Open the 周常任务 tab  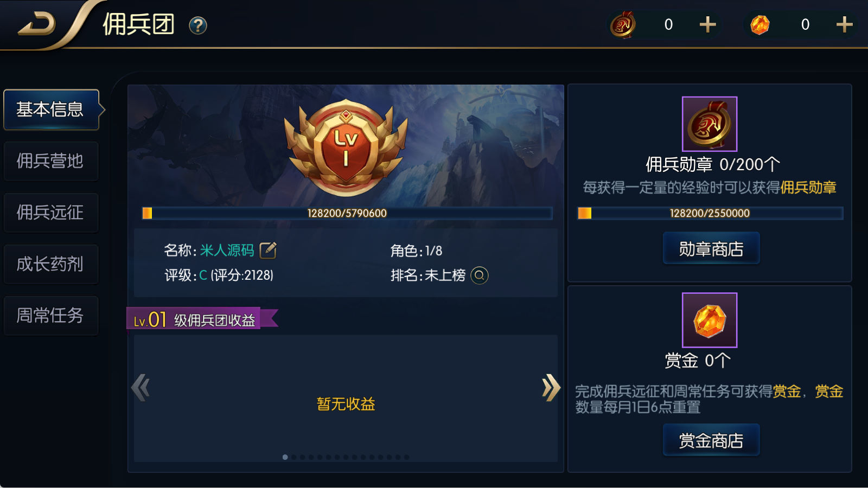(x=52, y=316)
